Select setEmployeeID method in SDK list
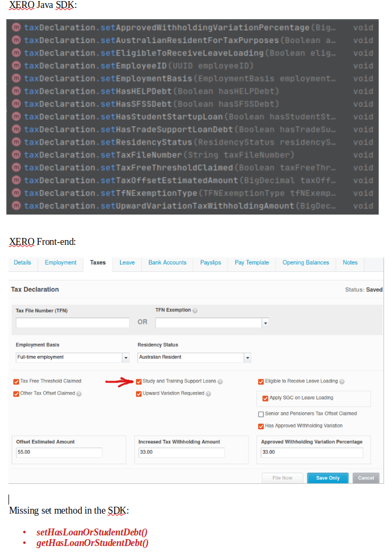The image size is (392, 554). click(192, 66)
